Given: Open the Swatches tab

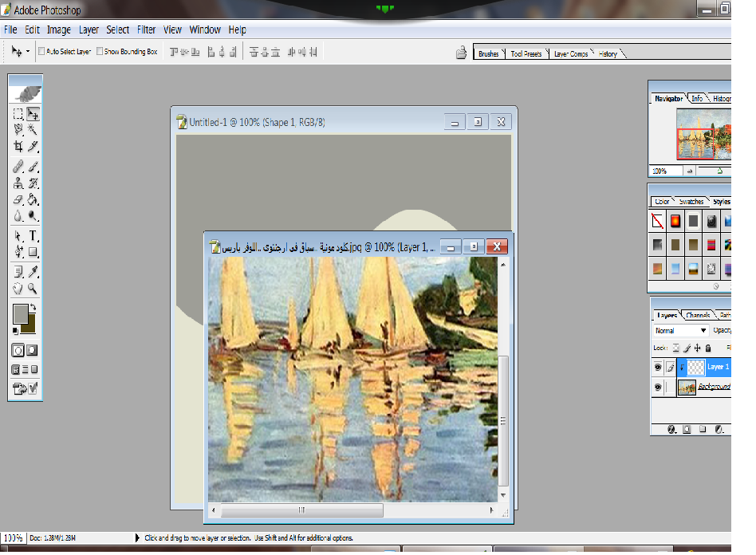Looking at the screenshot, I should (691, 202).
